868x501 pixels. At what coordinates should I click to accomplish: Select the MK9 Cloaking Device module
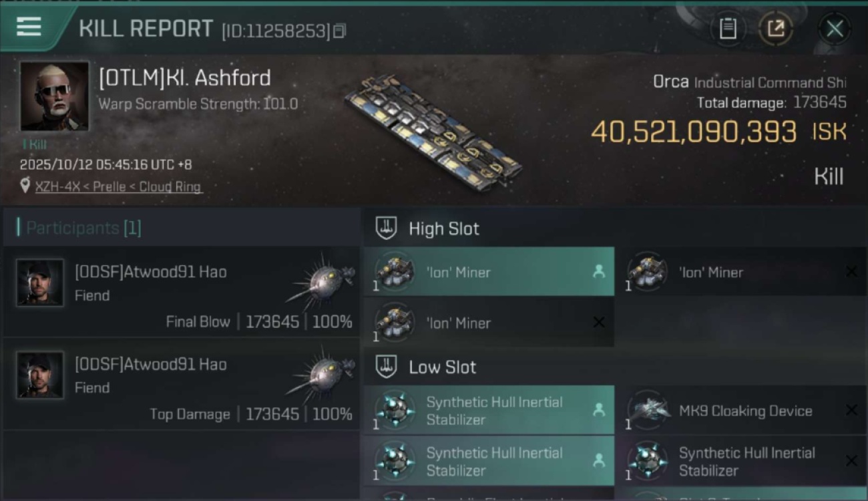coord(740,411)
